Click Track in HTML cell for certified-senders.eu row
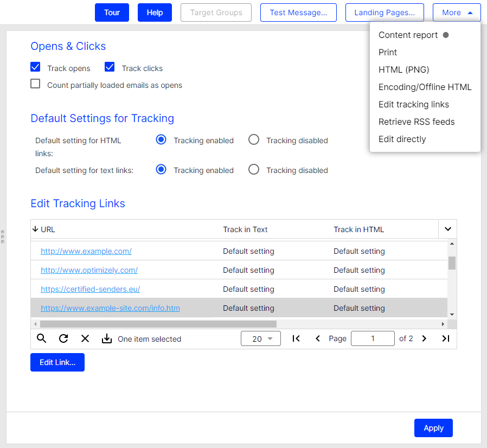 pos(359,289)
